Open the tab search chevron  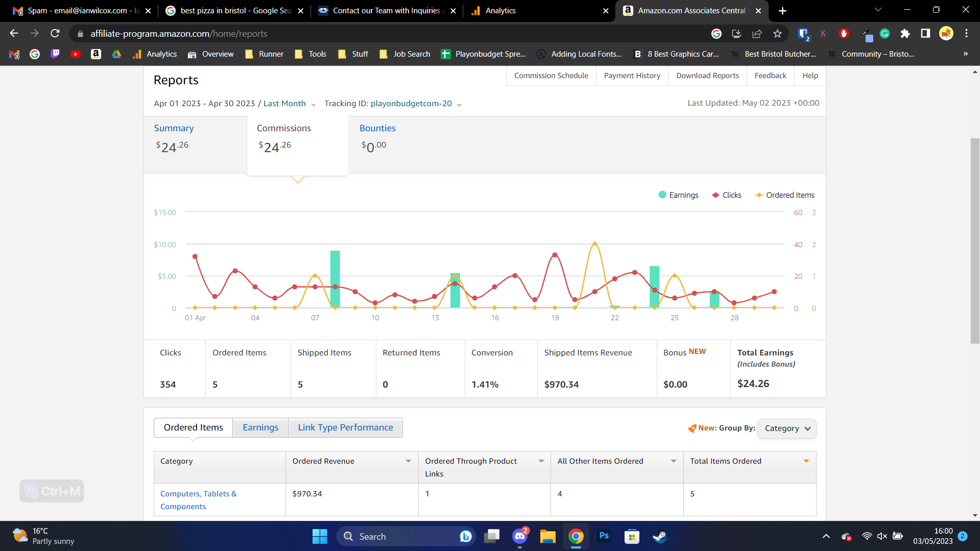click(878, 10)
